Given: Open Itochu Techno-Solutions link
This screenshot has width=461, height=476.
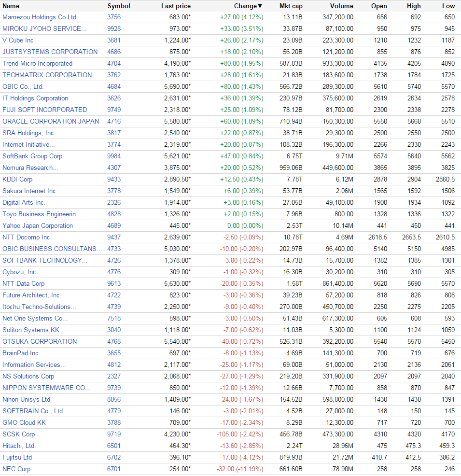Looking at the screenshot, I should tap(39, 307).
